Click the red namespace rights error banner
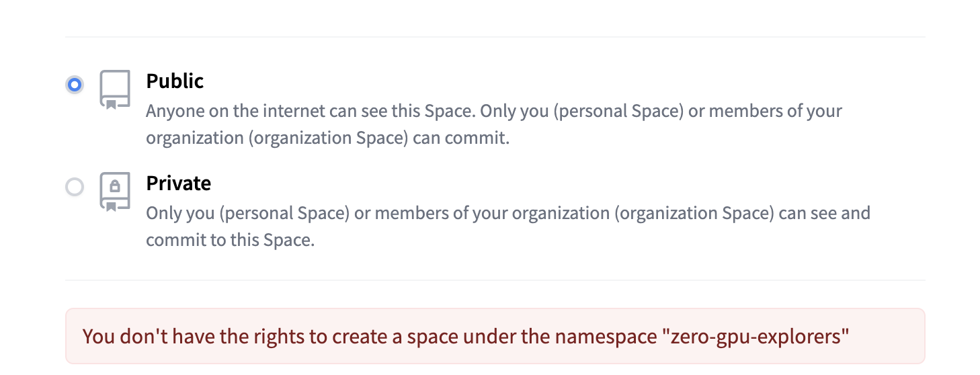The height and width of the screenshot is (375, 980). (x=495, y=336)
